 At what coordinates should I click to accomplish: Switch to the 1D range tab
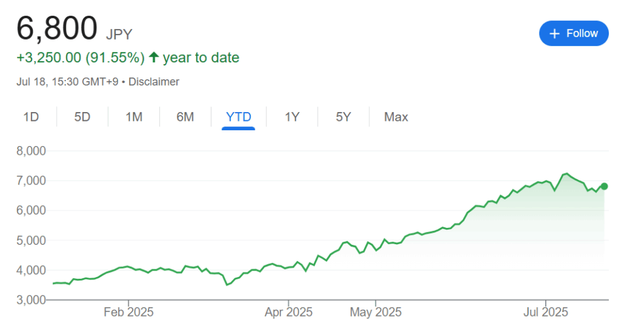coord(31,117)
